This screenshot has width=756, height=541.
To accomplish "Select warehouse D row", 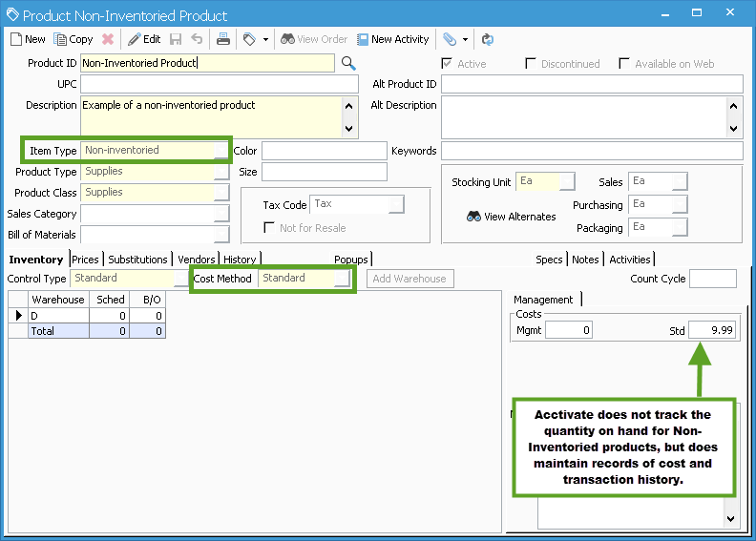I will click(87, 316).
